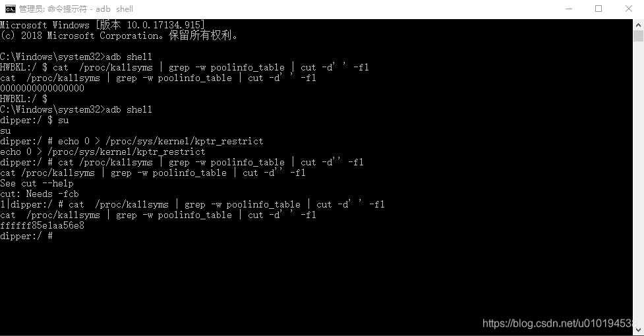644x336 pixels.
Task: Click the echoed kptr_restrict command line
Action: (x=103, y=152)
